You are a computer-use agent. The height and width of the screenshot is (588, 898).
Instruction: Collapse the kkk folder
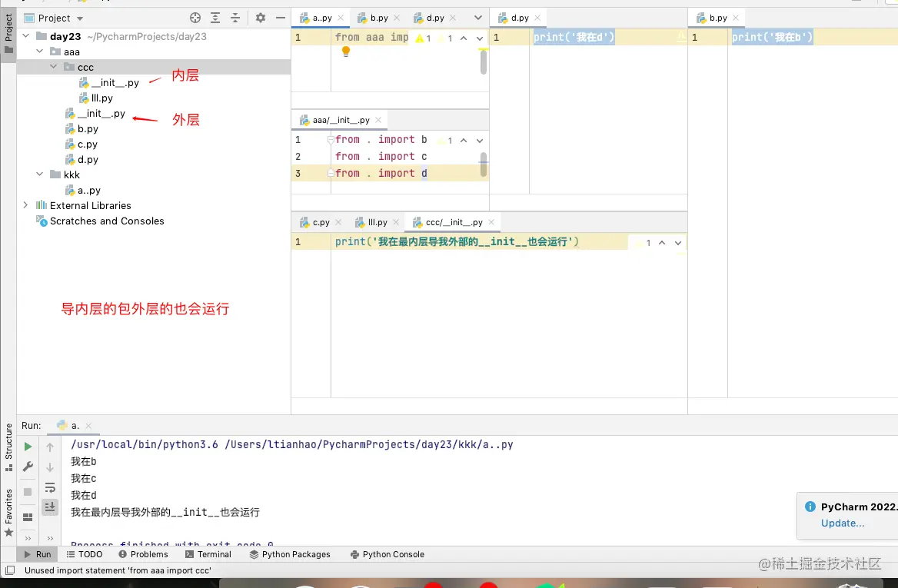39,174
